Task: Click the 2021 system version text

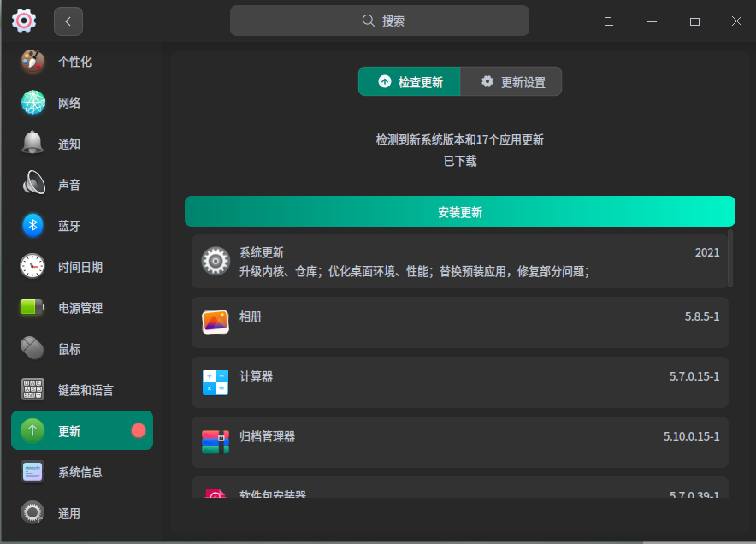Action: pyautogui.click(x=707, y=252)
